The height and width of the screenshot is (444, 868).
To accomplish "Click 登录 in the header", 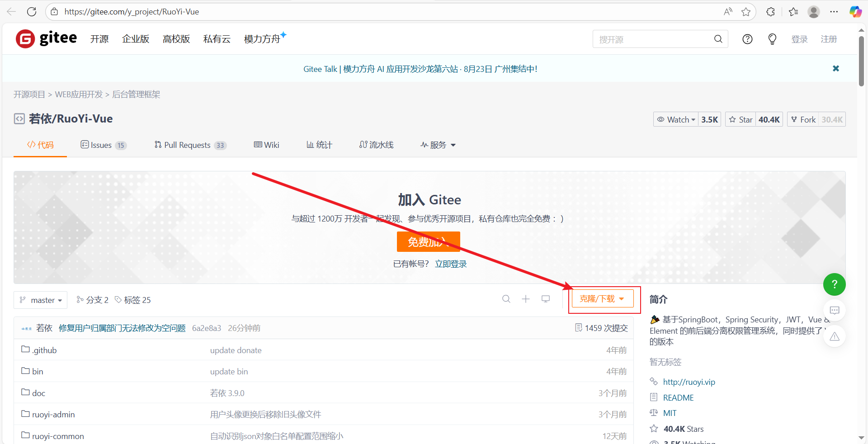I will pos(799,39).
